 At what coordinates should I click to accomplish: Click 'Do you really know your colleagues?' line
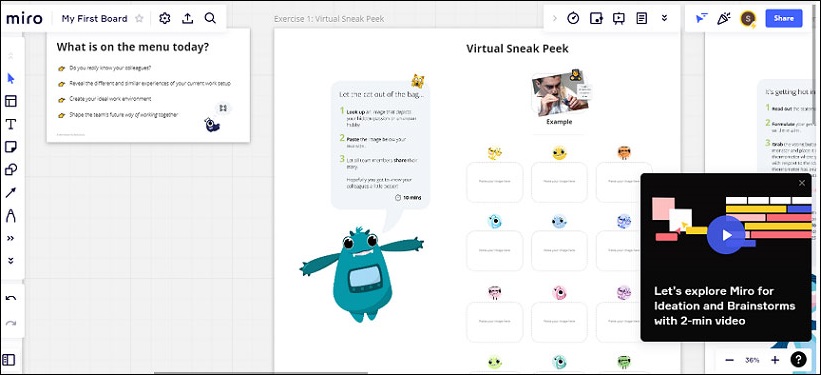point(110,68)
